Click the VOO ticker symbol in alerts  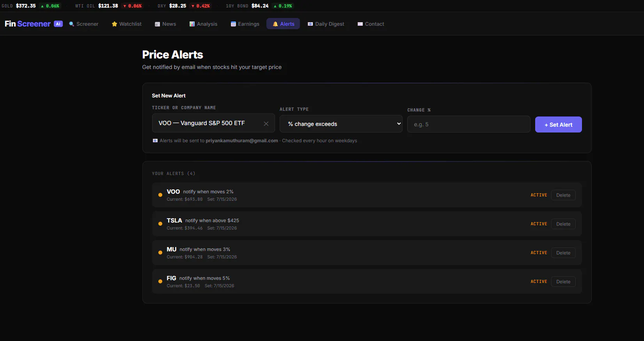click(173, 192)
